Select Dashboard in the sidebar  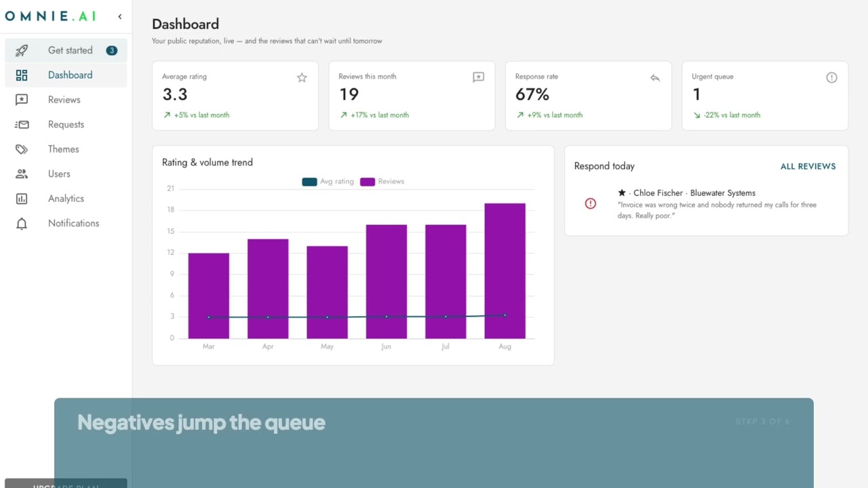point(66,75)
